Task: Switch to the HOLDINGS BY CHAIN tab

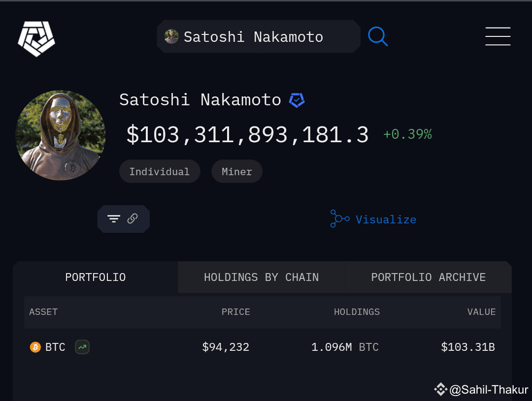Action: pyautogui.click(x=261, y=277)
